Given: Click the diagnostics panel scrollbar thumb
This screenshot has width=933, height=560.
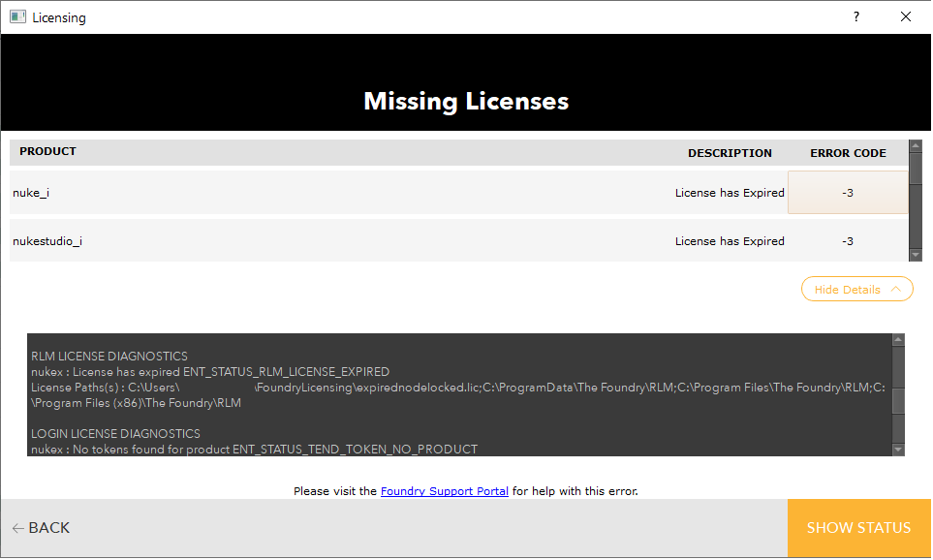Looking at the screenshot, I should tap(898, 400).
